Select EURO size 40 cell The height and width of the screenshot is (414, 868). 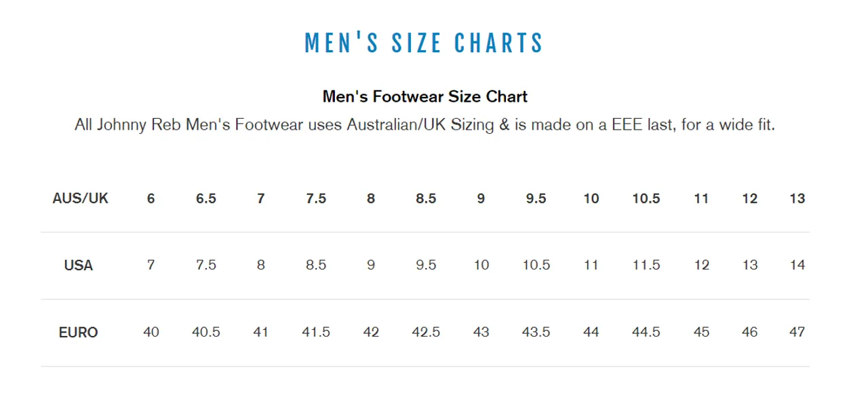151,333
